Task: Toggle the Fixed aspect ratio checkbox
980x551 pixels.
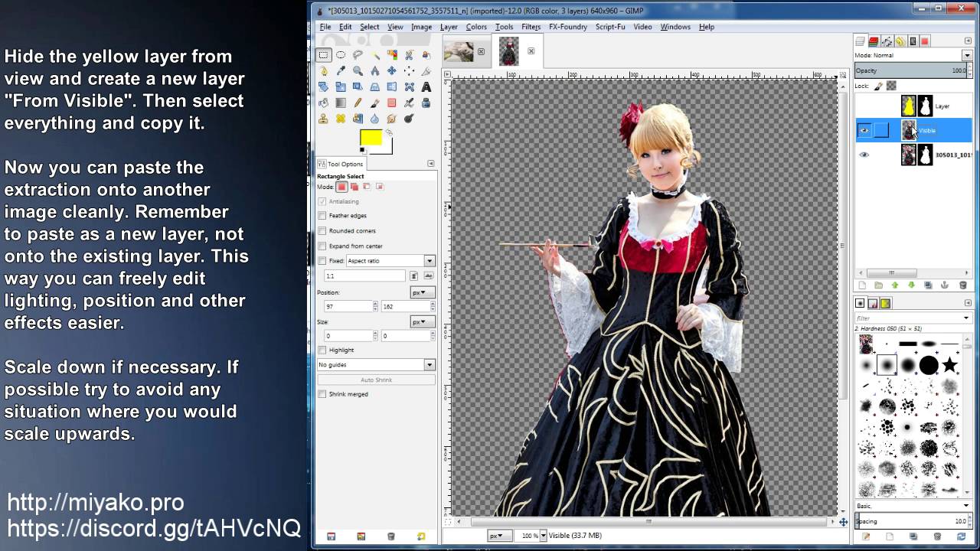Action: click(x=322, y=261)
